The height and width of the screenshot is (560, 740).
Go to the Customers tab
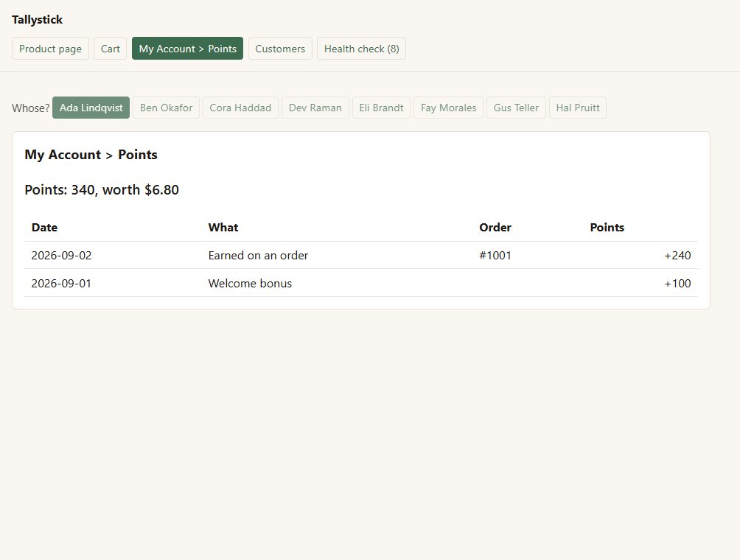[280, 49]
